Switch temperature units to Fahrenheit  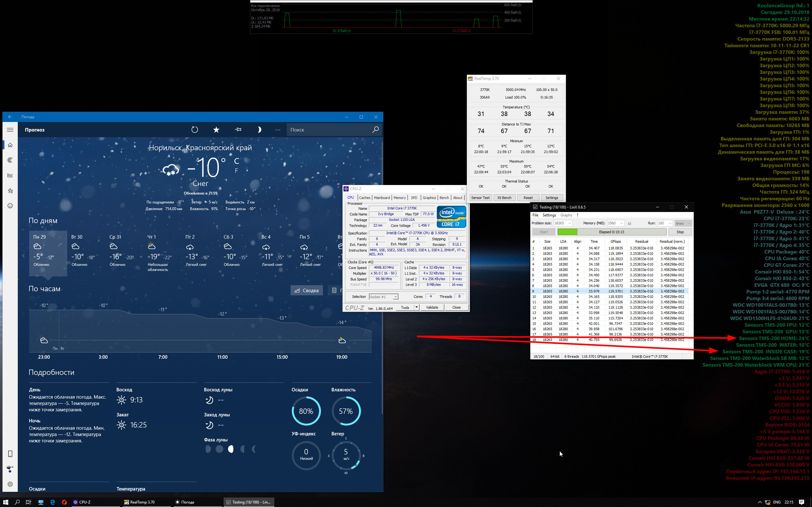[236, 171]
